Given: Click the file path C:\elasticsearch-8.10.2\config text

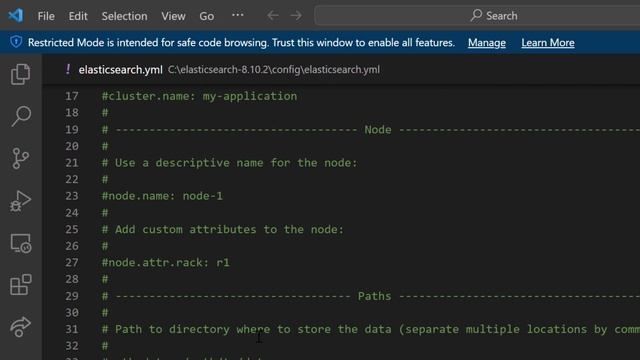Looking at the screenshot, I should click(274, 70).
